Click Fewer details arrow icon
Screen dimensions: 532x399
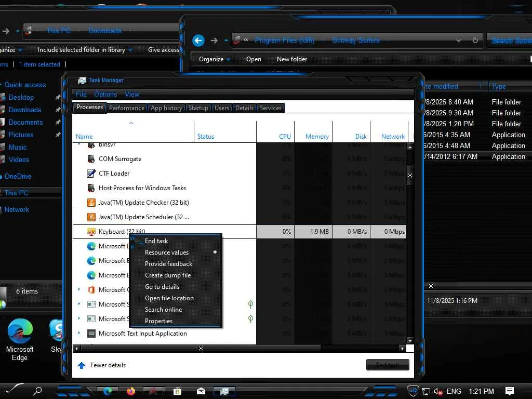(82, 365)
